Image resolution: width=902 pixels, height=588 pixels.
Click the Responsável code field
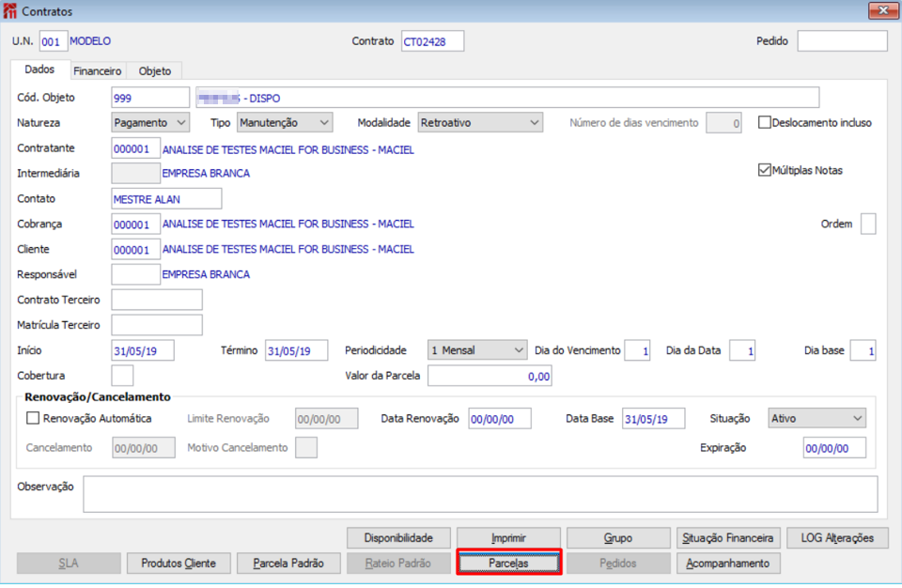[135, 275]
